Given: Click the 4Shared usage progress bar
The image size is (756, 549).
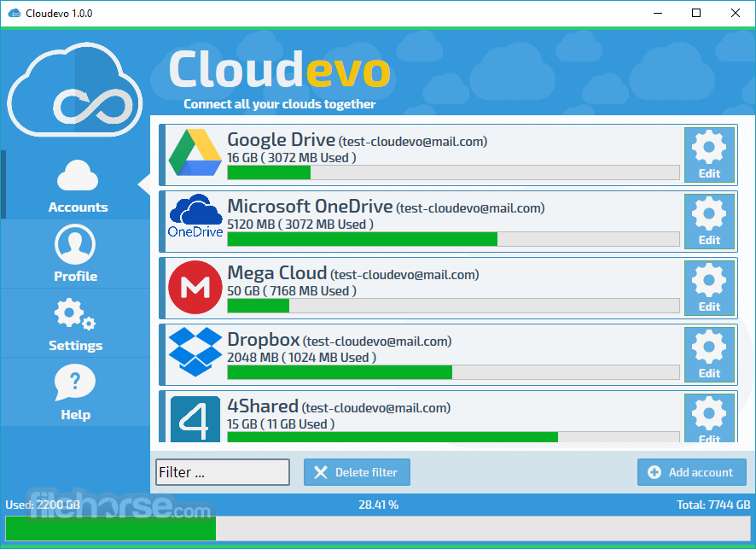Looking at the screenshot, I should tap(453, 437).
